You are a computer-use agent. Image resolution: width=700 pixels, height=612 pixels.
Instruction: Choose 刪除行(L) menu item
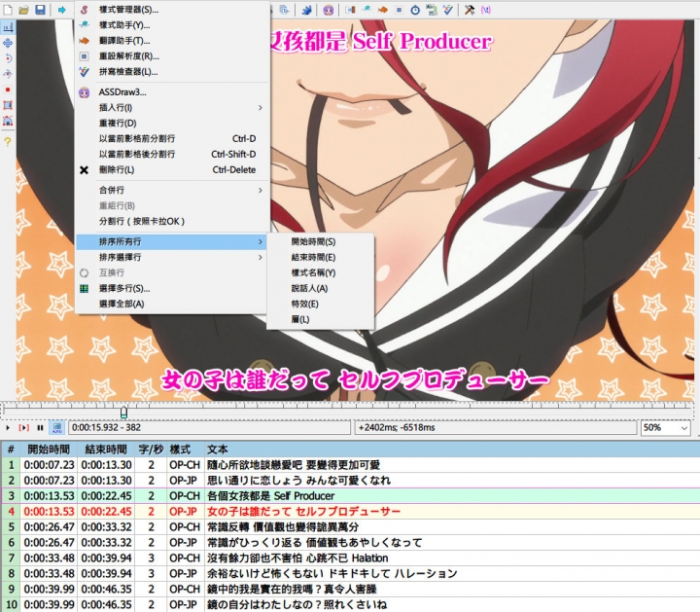point(173,169)
